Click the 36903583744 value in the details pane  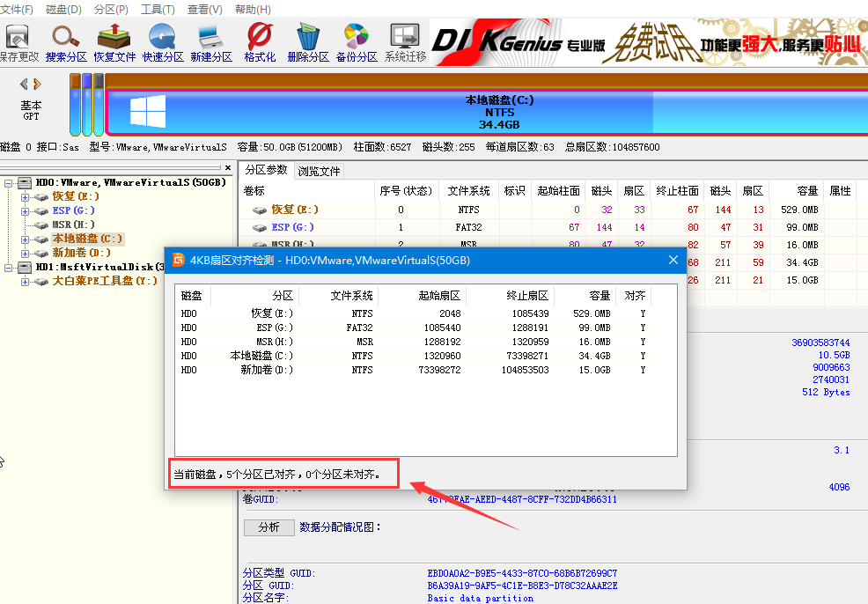[820, 343]
